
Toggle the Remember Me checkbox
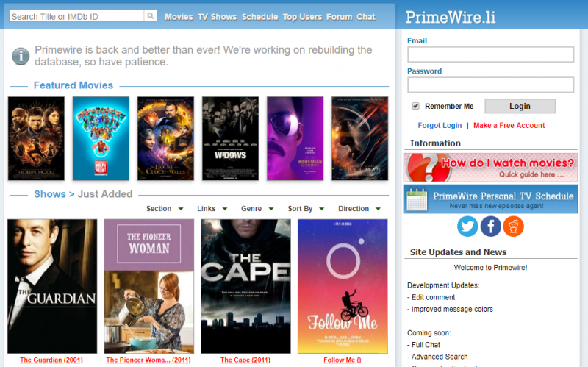(x=415, y=106)
